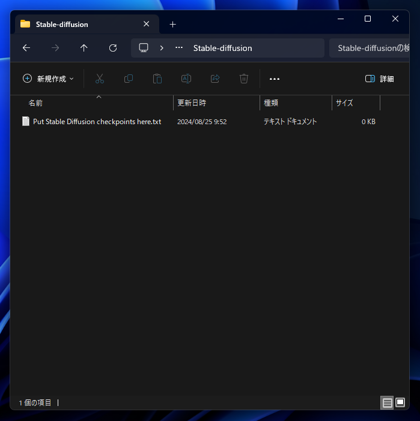The image size is (420, 421).
Task: Click the Cut scissors icon
Action: [100, 79]
